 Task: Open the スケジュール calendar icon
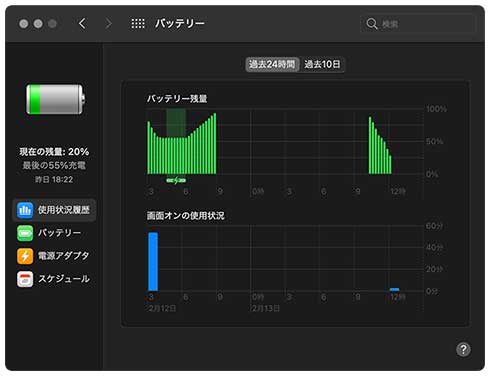click(x=25, y=279)
